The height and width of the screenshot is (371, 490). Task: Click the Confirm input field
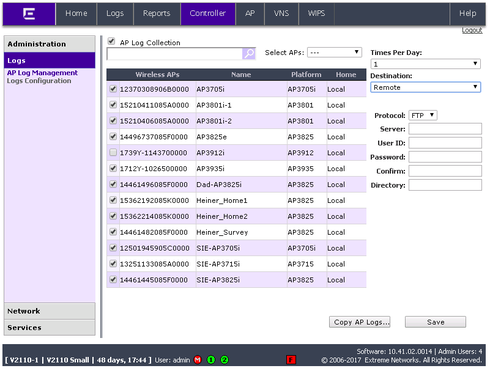click(x=445, y=171)
